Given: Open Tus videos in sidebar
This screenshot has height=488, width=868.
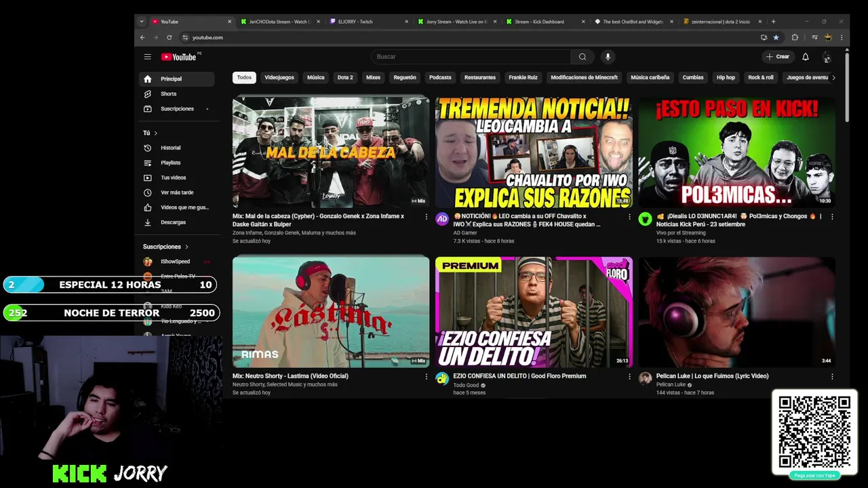Looking at the screenshot, I should pos(177,178).
